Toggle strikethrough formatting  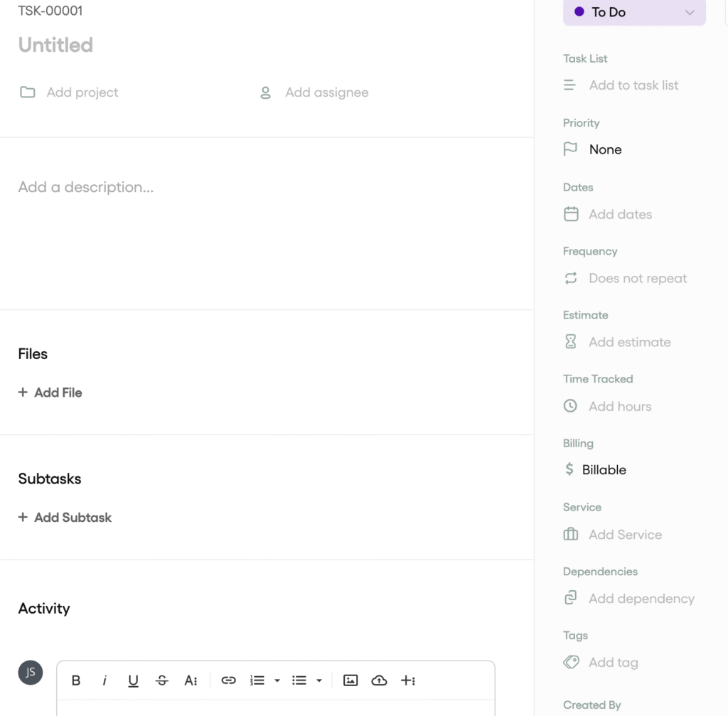point(162,680)
